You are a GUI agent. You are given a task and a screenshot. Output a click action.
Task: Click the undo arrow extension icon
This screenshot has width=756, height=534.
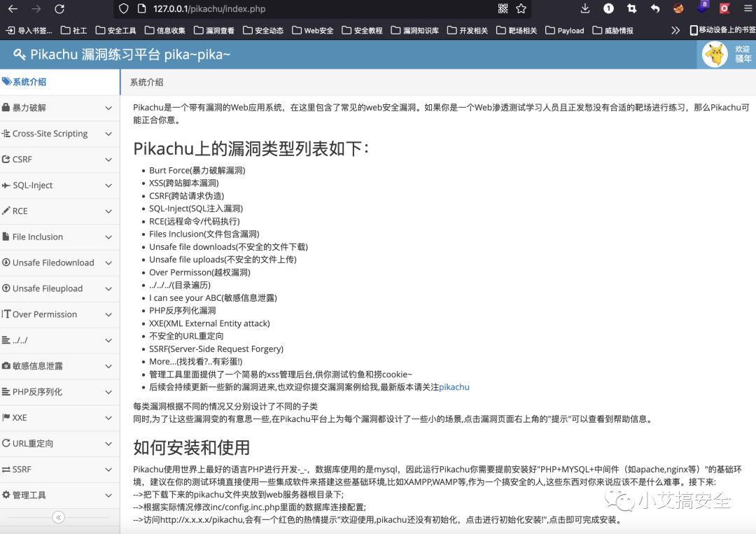click(x=654, y=8)
